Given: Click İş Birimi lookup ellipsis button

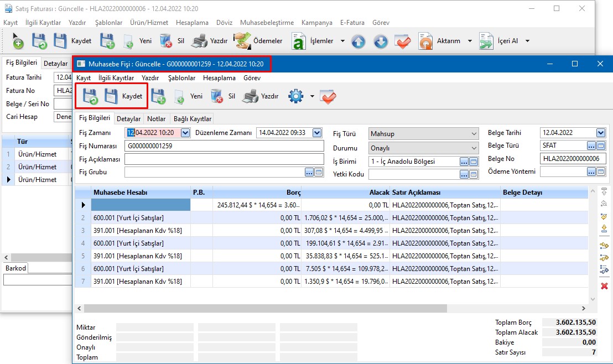Looking at the screenshot, I should click(x=464, y=162).
